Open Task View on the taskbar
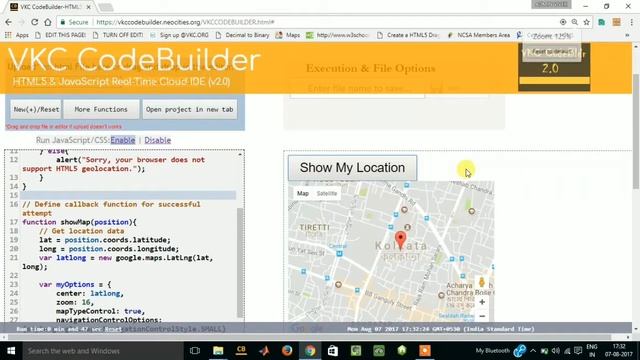640x360 pixels. (195, 351)
